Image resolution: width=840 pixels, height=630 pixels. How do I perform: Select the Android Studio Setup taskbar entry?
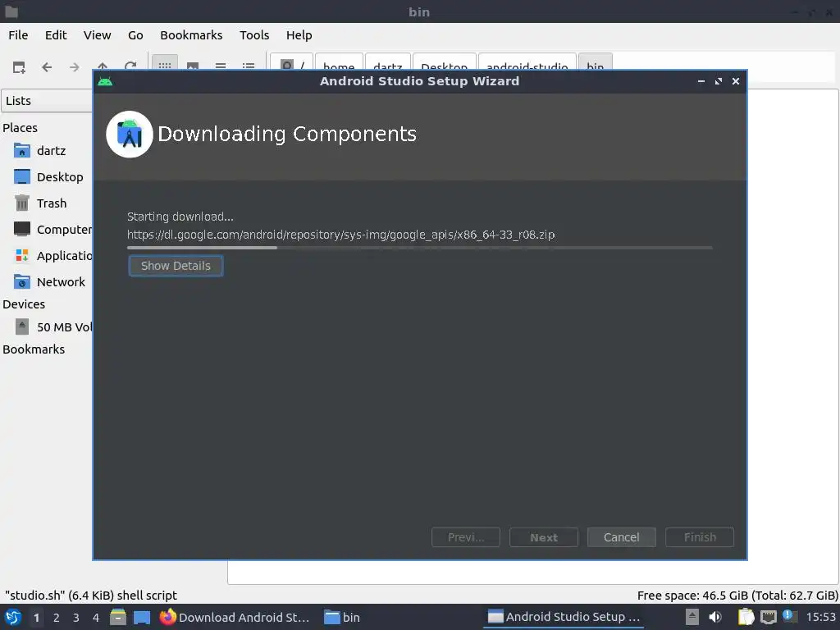(564, 617)
